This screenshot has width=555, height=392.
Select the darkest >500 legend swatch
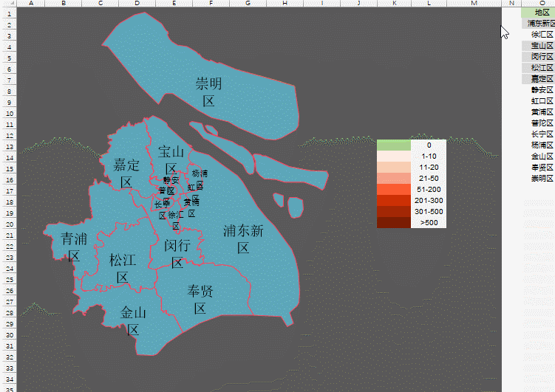click(393, 223)
